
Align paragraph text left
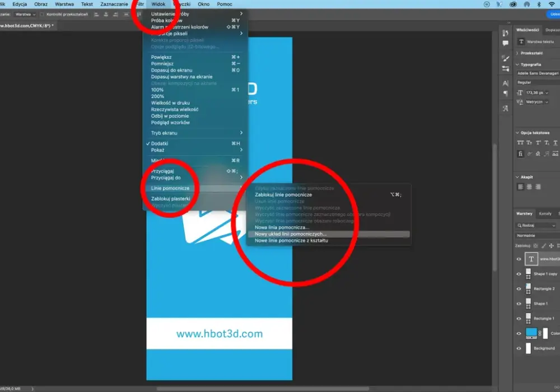click(521, 186)
